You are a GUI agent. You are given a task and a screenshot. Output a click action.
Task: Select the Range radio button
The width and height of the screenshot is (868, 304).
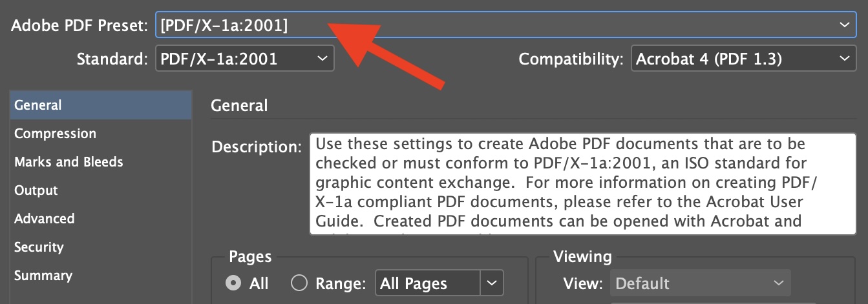pyautogui.click(x=299, y=283)
